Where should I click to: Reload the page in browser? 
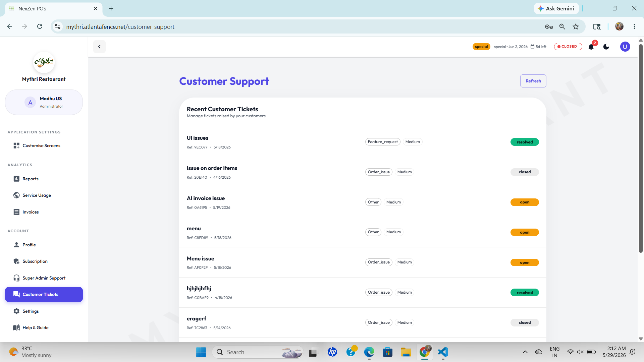40,26
